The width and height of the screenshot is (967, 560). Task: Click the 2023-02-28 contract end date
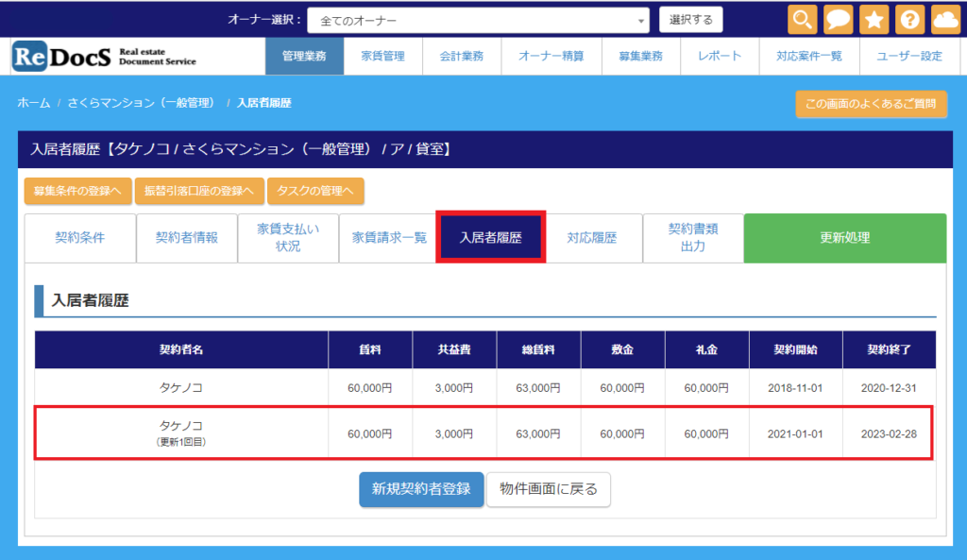point(889,434)
